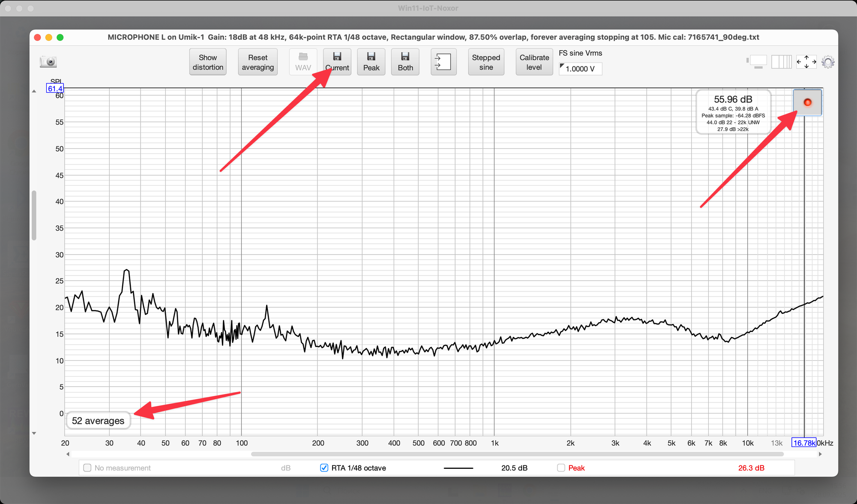The width and height of the screenshot is (857, 504).
Task: Click the frequency axis log/linear icon
Action: 781,62
